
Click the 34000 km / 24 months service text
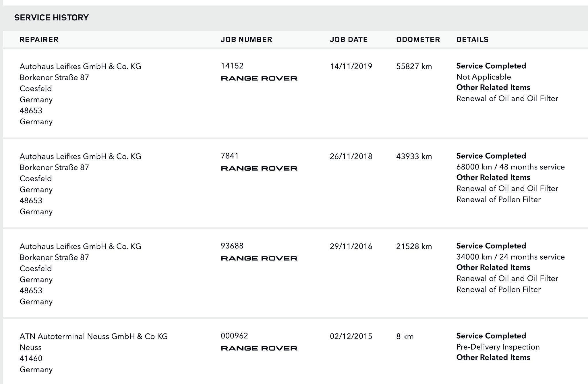click(510, 257)
